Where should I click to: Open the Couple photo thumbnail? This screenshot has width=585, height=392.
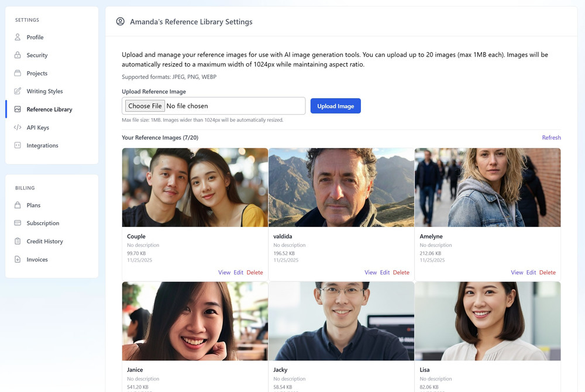click(x=195, y=187)
